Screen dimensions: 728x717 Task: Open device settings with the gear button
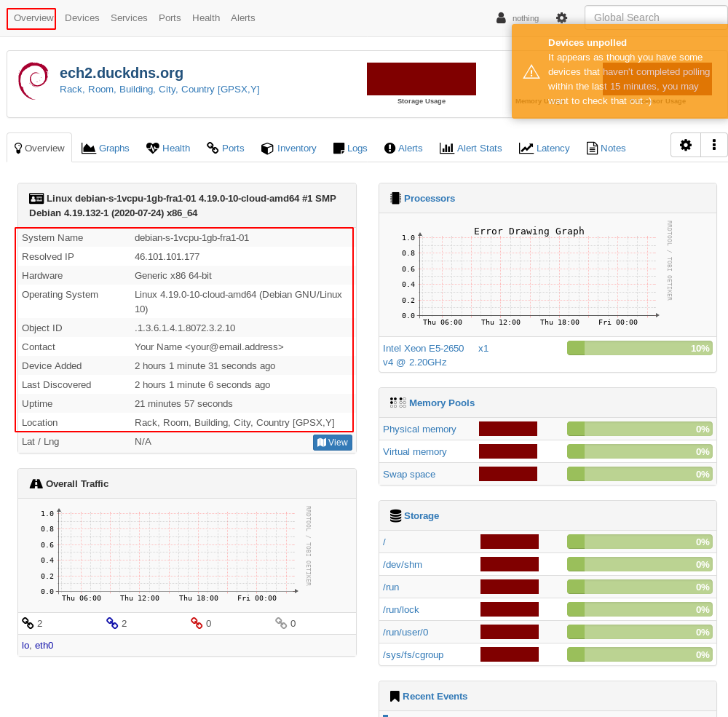(x=685, y=145)
